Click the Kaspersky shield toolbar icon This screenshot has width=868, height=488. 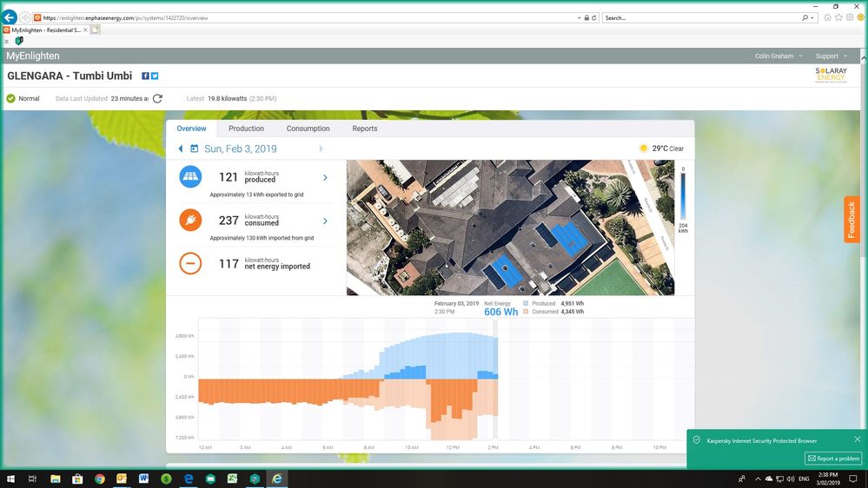click(19, 41)
